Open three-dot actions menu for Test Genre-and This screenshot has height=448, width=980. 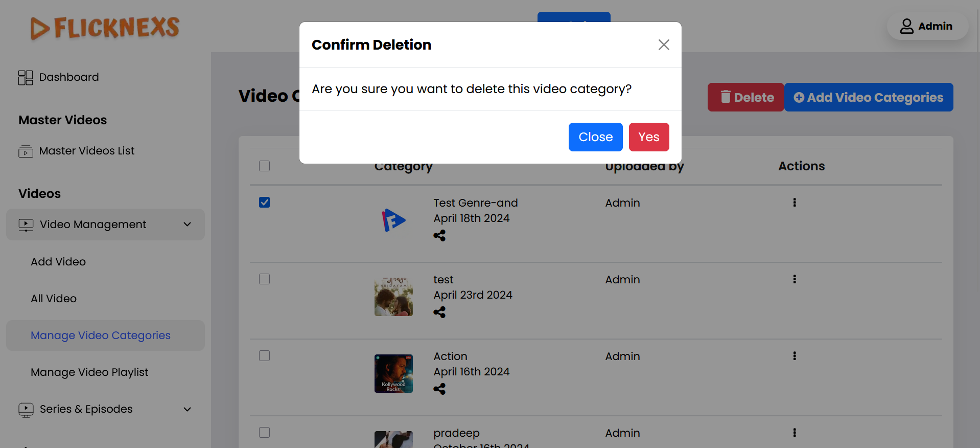[794, 203]
